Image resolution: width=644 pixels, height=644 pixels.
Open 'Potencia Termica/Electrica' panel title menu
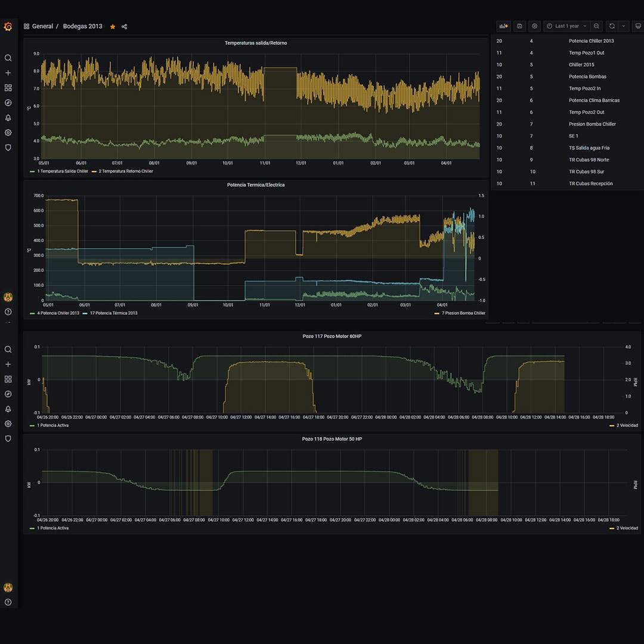[x=255, y=185]
